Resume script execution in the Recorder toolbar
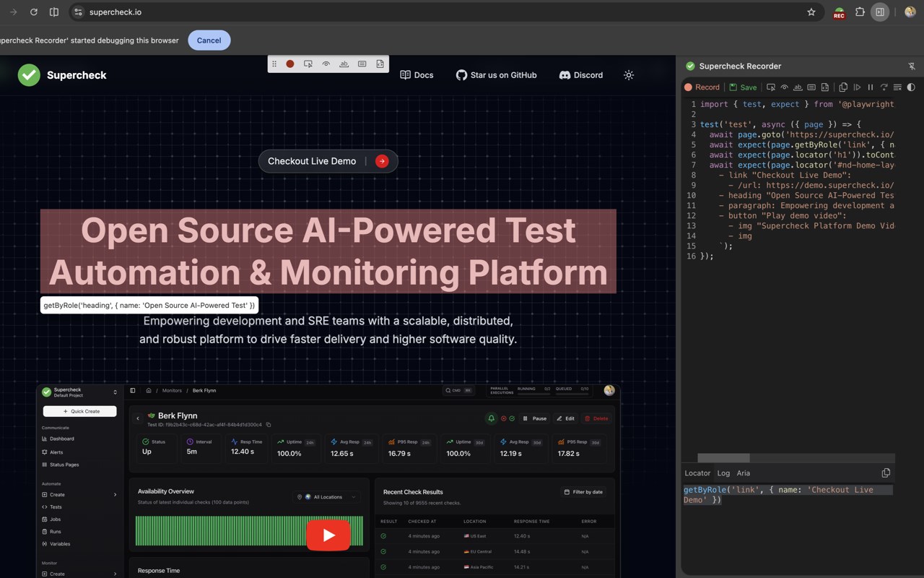 857,87
